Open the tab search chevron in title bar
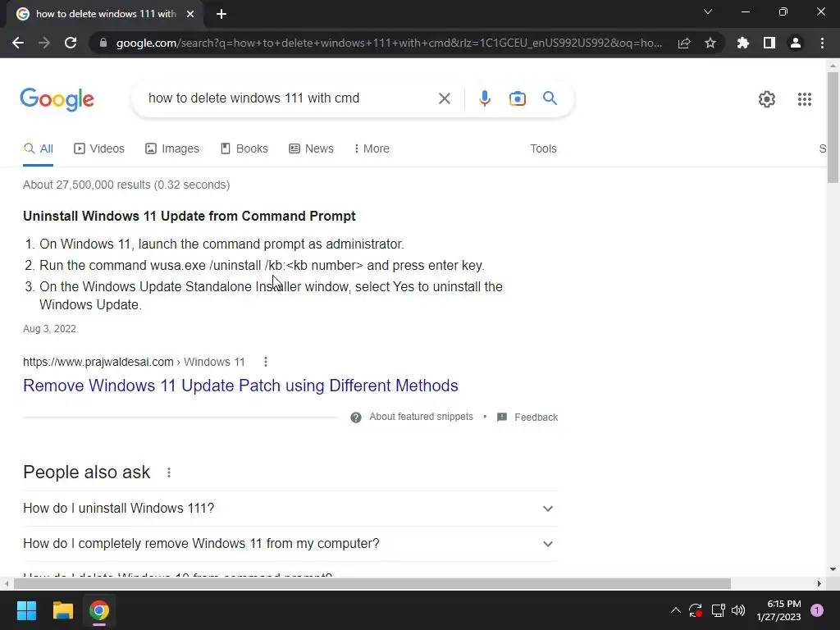The image size is (840, 630). (708, 11)
